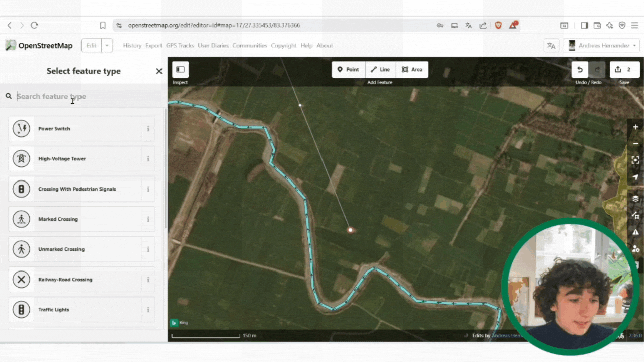Show info for Unmarked Crossing

(x=148, y=249)
